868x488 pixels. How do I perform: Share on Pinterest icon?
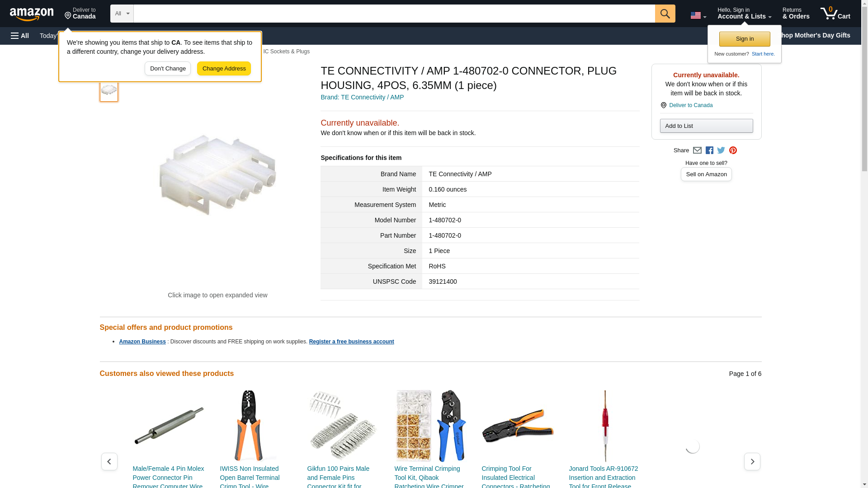733,150
